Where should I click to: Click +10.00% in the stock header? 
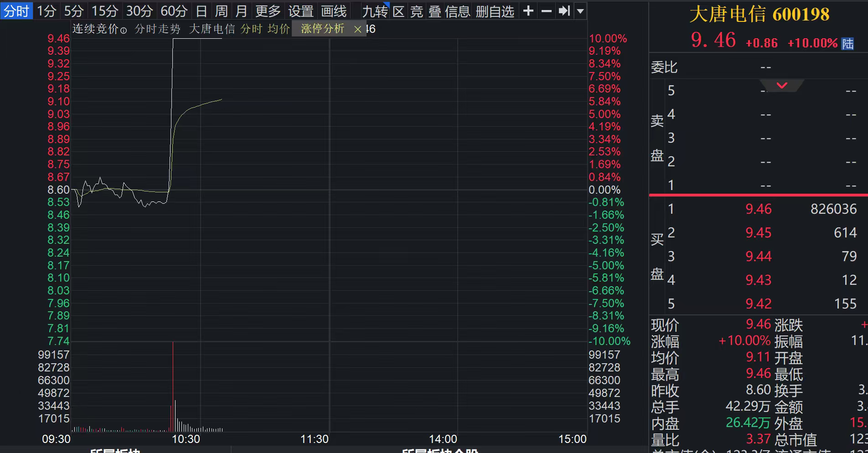click(813, 43)
